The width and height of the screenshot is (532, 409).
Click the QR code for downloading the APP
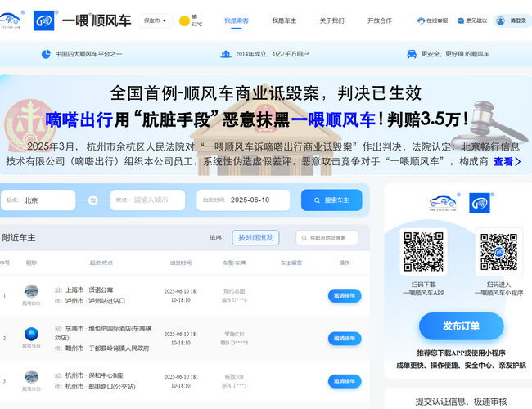point(424,252)
